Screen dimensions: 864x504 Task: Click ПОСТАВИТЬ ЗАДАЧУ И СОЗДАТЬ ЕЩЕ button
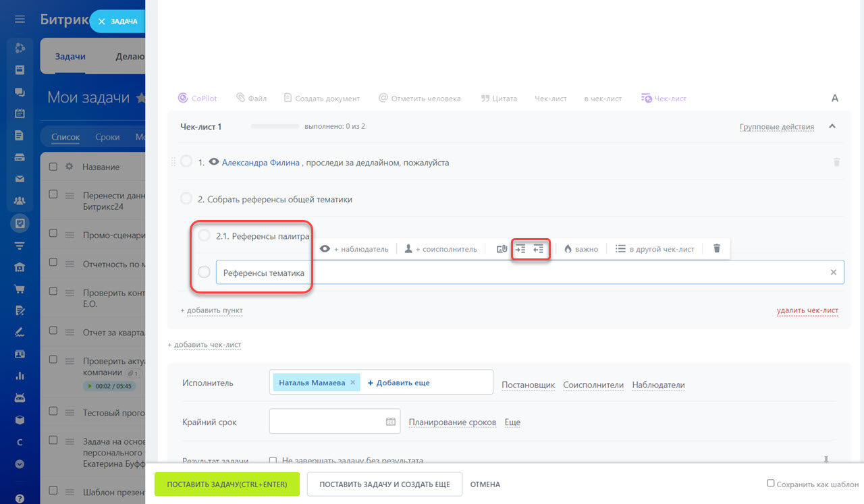click(384, 484)
